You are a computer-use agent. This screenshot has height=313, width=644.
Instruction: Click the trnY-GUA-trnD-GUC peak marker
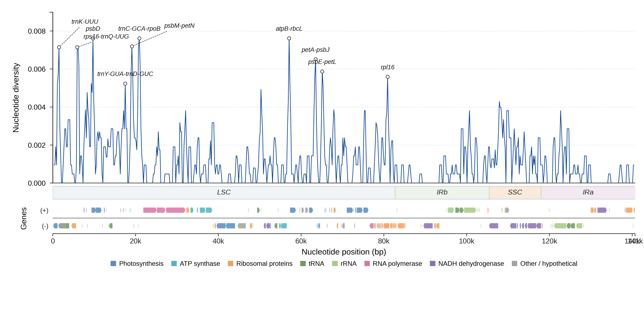point(125,84)
